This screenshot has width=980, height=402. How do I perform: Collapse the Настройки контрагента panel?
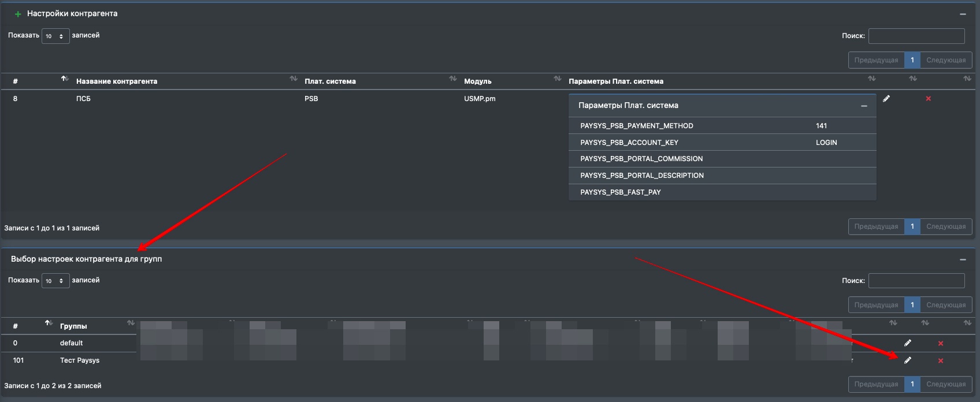963,14
